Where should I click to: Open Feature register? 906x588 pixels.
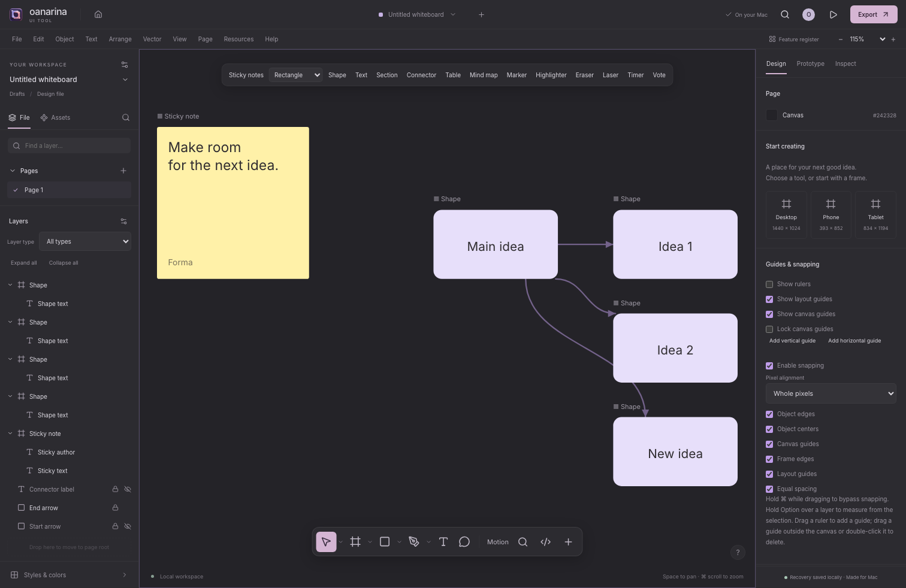click(x=794, y=39)
